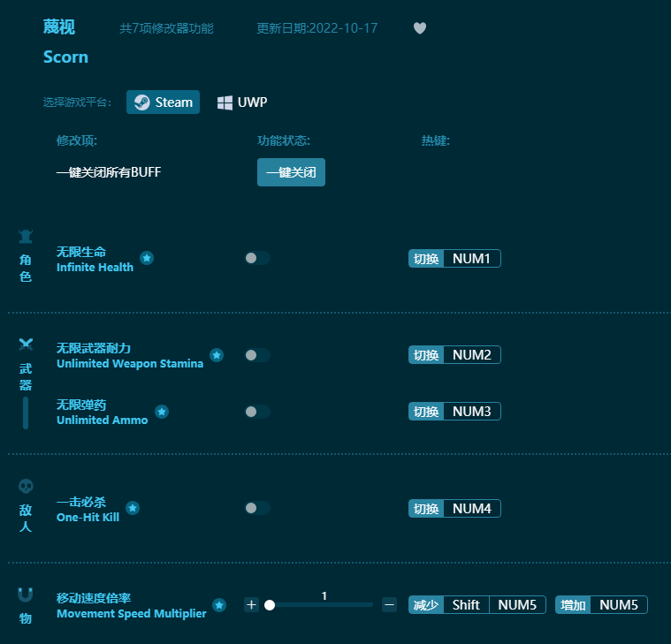Click the Unlimited Ammo label

(x=103, y=420)
